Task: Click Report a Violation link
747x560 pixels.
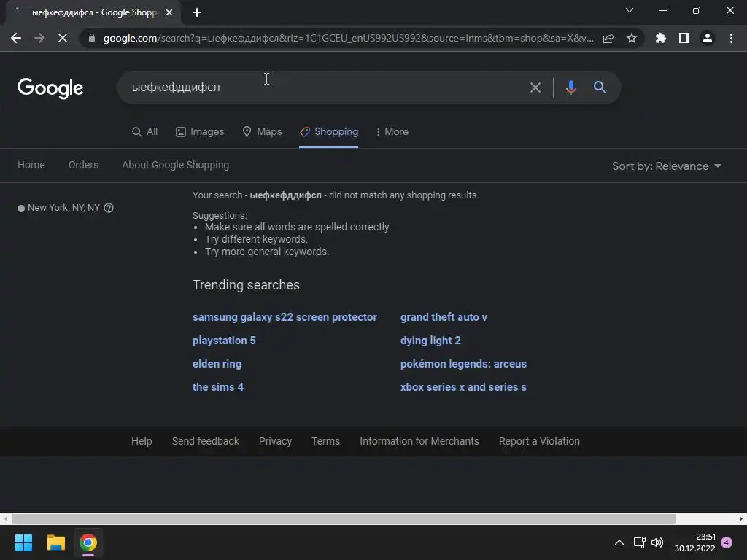Action: click(539, 441)
